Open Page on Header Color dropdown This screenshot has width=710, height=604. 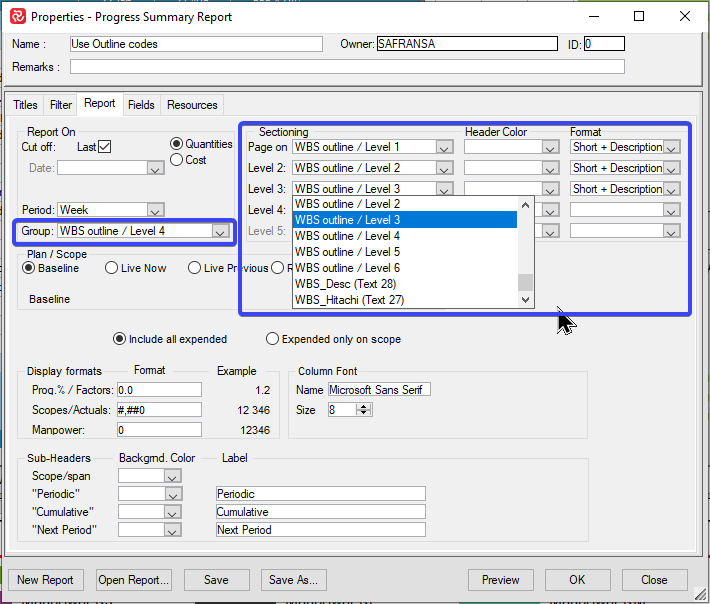click(x=549, y=148)
